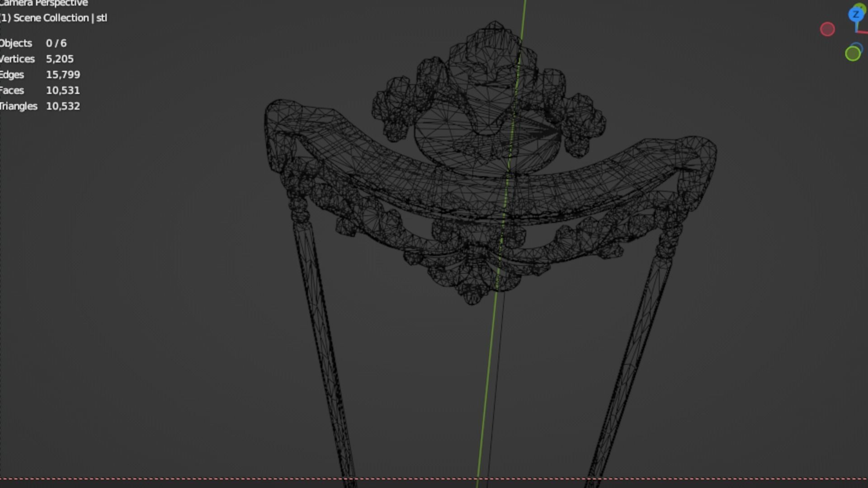Screen dimensions: 868x488
Task: Click the Triangles value '10,532'
Action: pos(63,107)
